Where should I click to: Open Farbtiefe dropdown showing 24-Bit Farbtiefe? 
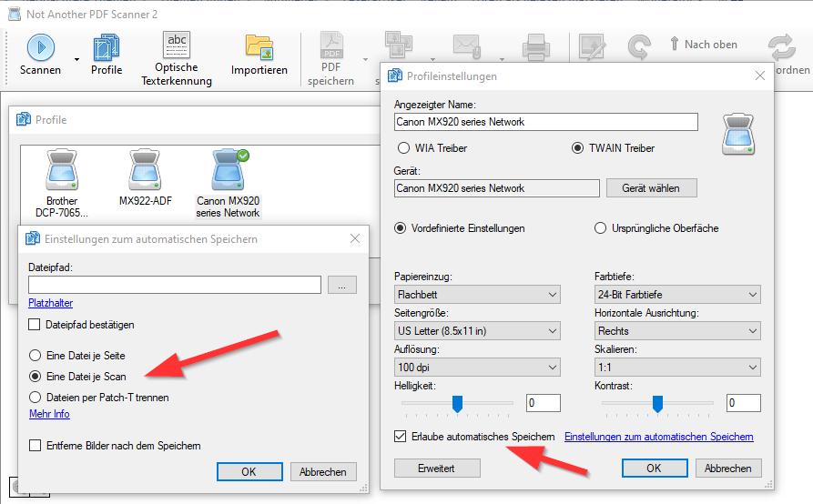[677, 295]
